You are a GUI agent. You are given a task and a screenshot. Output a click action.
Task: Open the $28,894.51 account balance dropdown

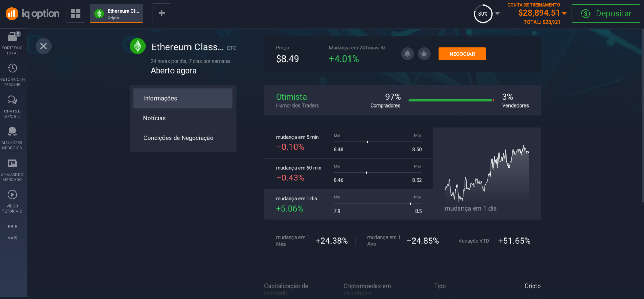tap(542, 13)
